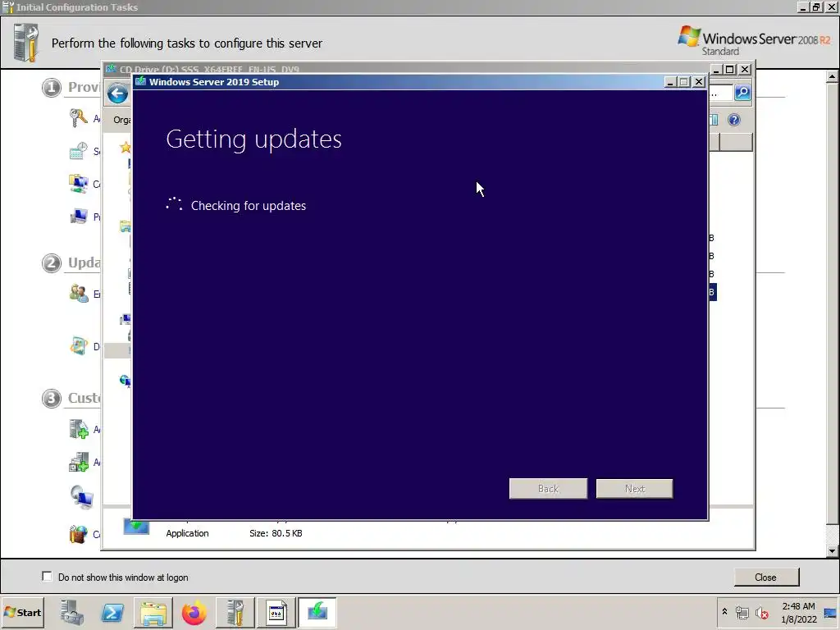
Task: Click scroll up arrow in Initial Configuration Tasks
Action: (x=832, y=76)
